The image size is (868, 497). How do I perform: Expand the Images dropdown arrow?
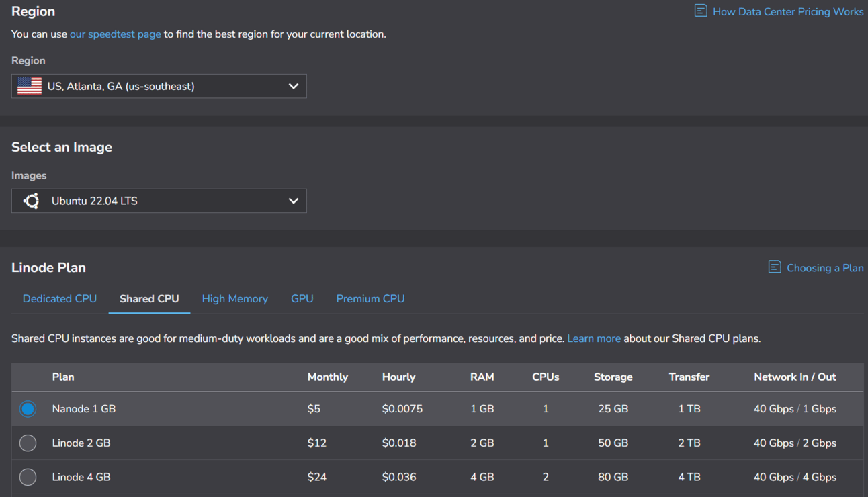(293, 201)
